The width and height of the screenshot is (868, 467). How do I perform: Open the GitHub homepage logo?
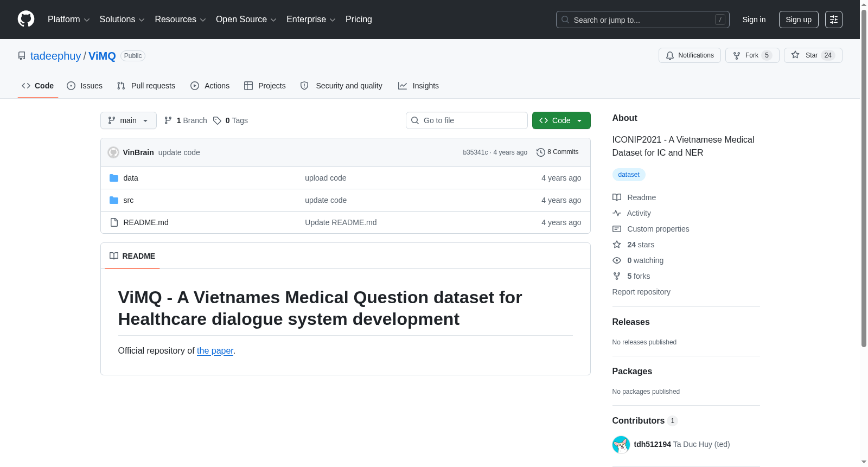pyautogui.click(x=26, y=20)
